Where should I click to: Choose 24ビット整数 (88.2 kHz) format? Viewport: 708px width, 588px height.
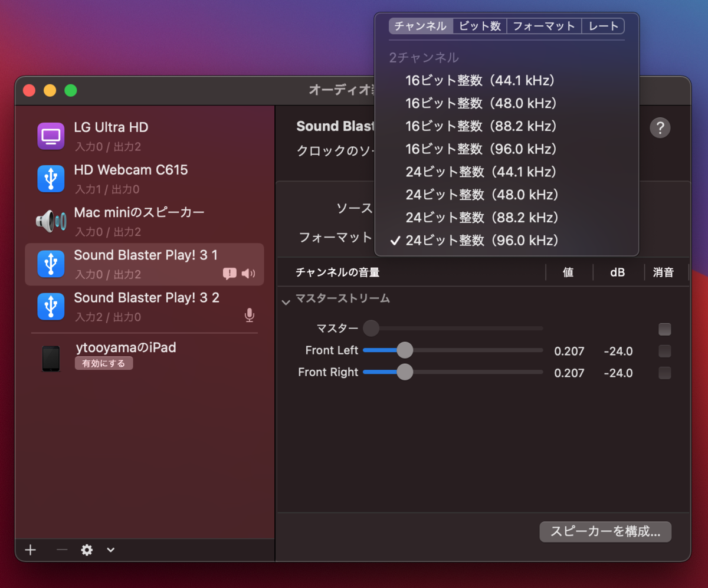(507, 218)
